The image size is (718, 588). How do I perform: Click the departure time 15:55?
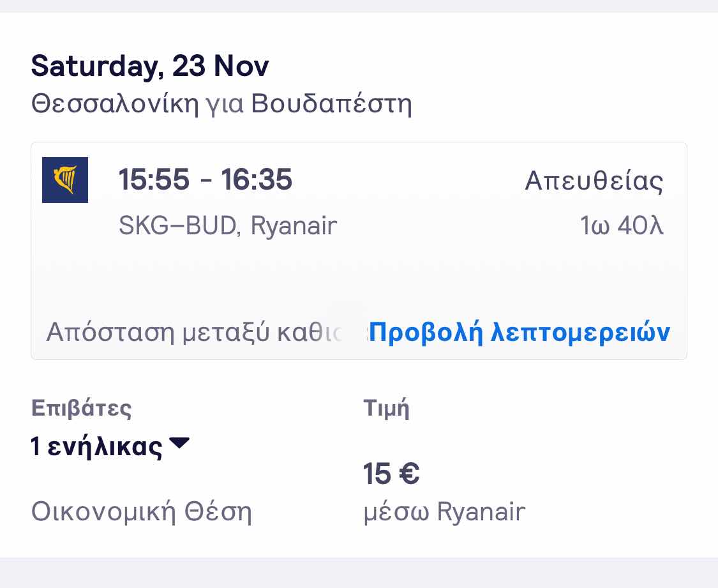tap(154, 179)
